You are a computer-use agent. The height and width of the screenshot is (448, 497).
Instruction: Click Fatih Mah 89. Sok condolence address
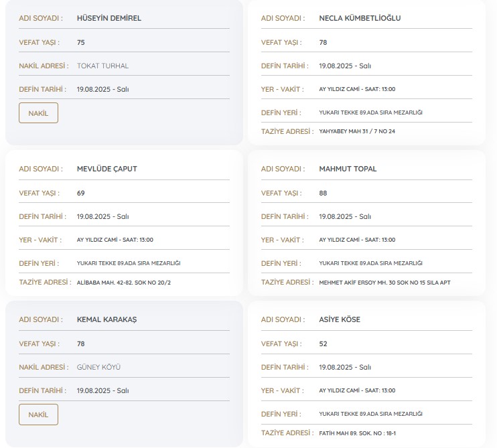(358, 433)
